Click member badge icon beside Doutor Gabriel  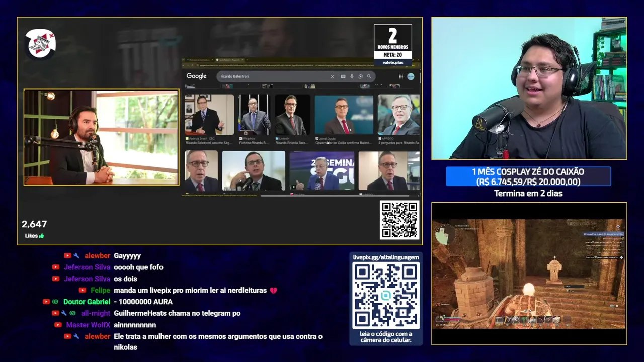[55, 302]
